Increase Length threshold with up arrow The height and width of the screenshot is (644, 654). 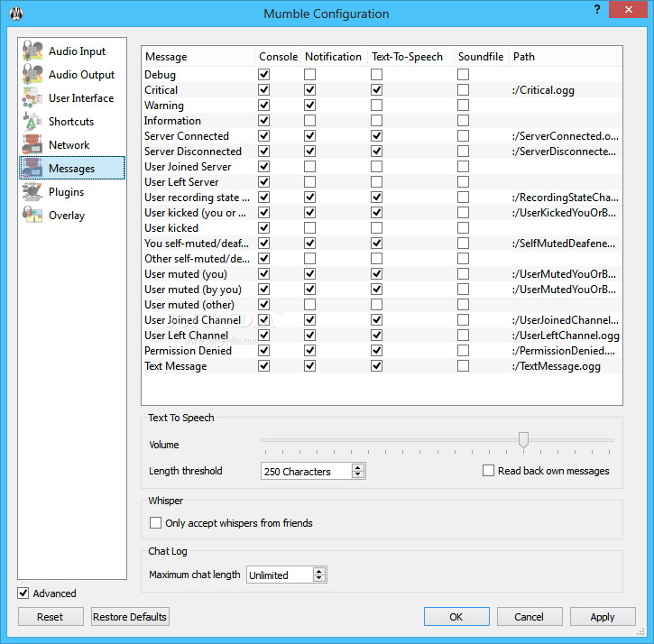[358, 467]
